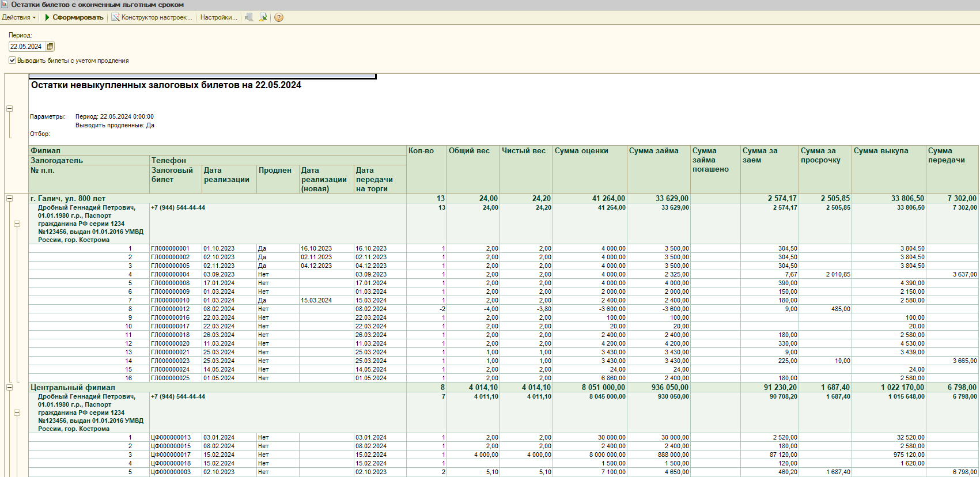Click ticket ЦФ000000018 cell
Image resolution: width=980 pixels, height=477 pixels.
(x=176, y=463)
